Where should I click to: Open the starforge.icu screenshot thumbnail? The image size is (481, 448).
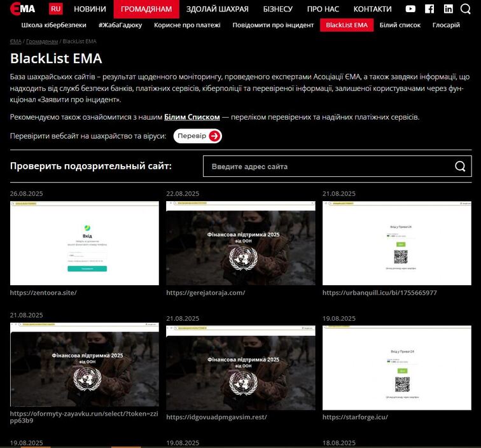[397, 368]
